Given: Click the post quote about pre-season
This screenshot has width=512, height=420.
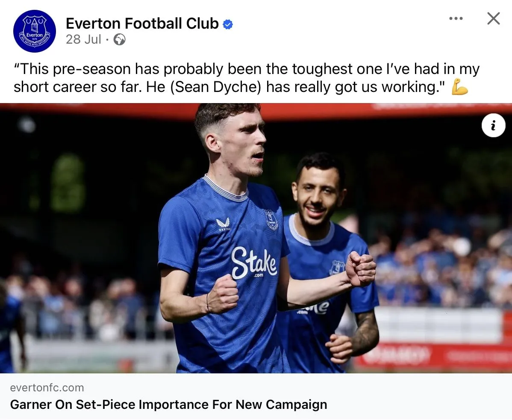Looking at the screenshot, I should [239, 77].
